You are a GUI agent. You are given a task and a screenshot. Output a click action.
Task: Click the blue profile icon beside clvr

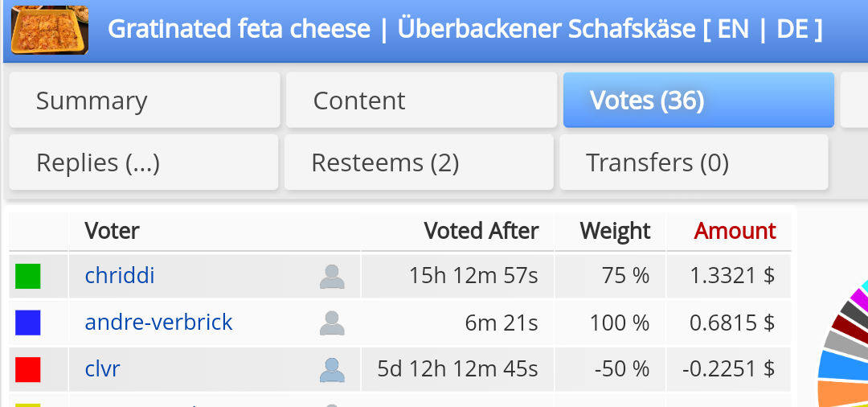pyautogui.click(x=332, y=370)
